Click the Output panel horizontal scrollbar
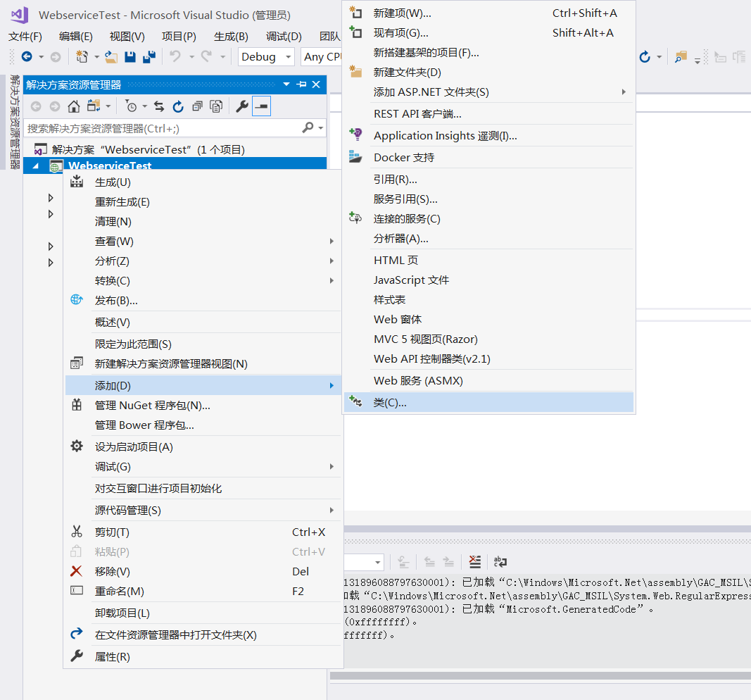Image resolution: width=751 pixels, height=700 pixels. (x=541, y=675)
